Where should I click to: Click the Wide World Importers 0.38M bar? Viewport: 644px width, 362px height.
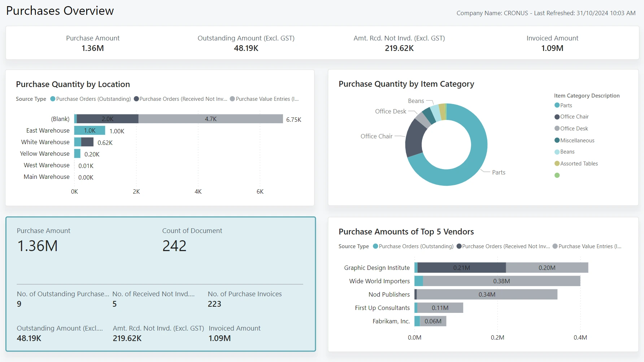[x=501, y=281]
